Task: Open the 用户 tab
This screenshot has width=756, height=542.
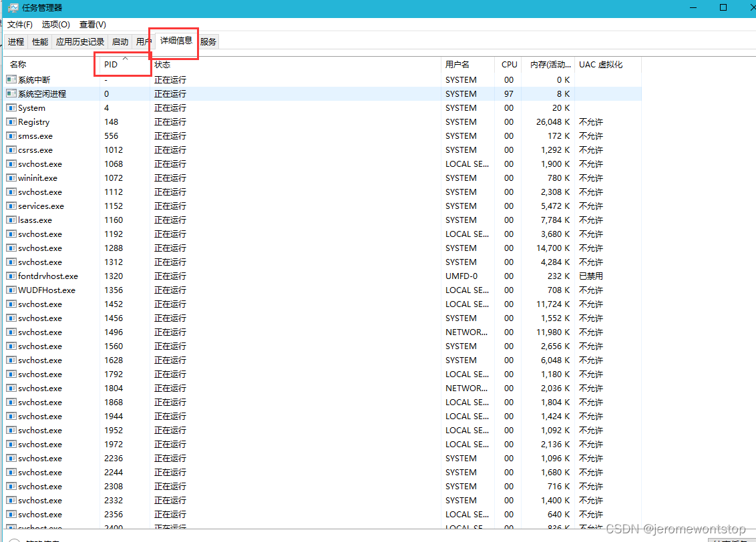Action: pyautogui.click(x=143, y=41)
